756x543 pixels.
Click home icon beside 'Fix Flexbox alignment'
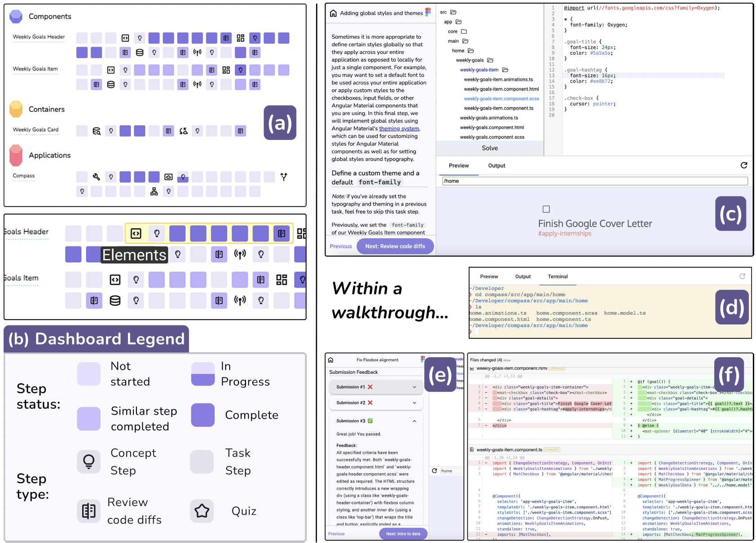[331, 360]
